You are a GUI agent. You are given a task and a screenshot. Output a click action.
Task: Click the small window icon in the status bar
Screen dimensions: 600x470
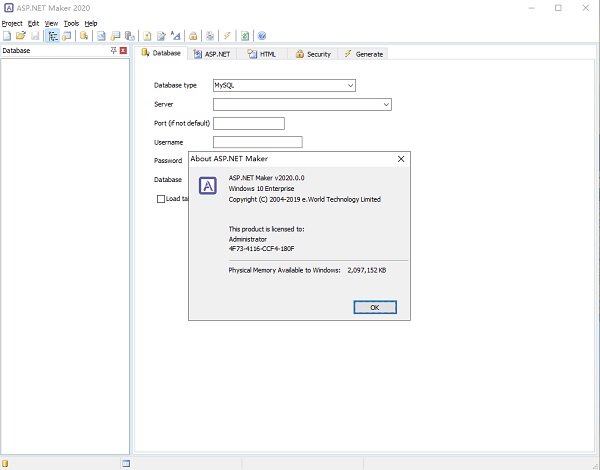coord(126,464)
